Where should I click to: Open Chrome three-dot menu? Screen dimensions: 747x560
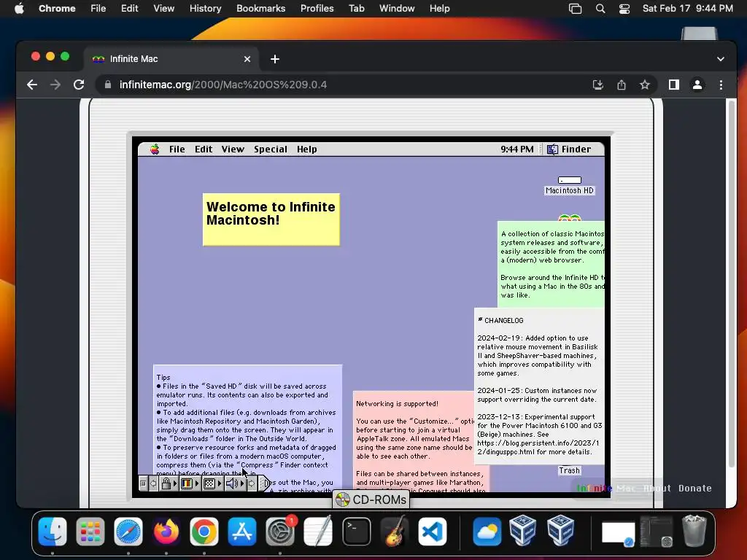click(x=721, y=85)
